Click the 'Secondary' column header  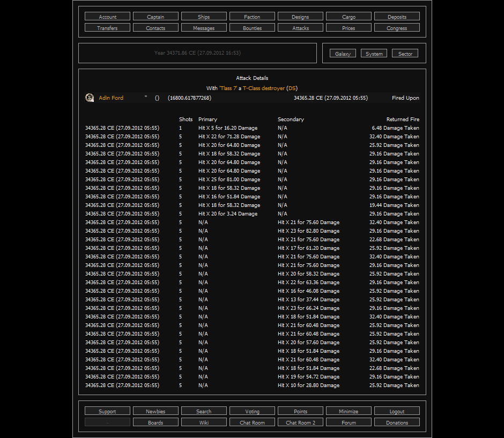[x=291, y=119]
